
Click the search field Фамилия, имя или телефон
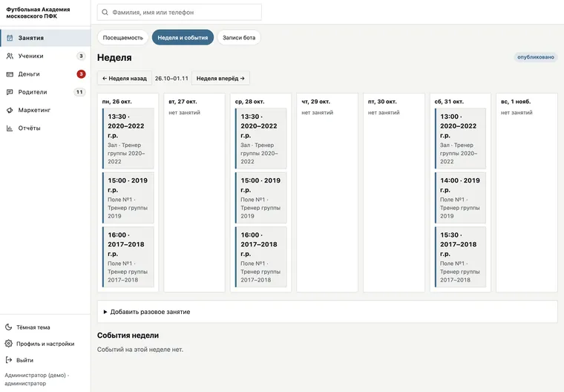coord(179,12)
